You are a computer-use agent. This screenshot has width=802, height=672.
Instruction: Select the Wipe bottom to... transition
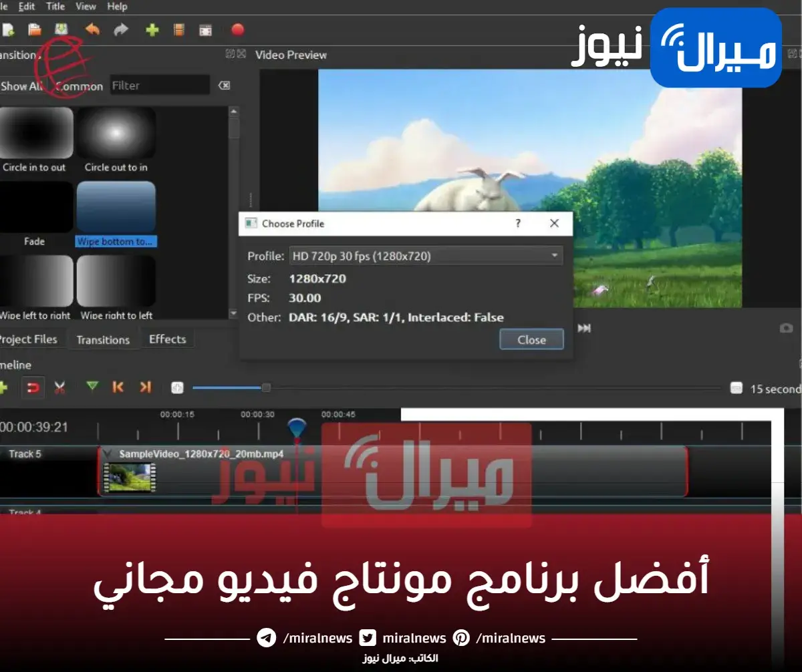(x=116, y=214)
